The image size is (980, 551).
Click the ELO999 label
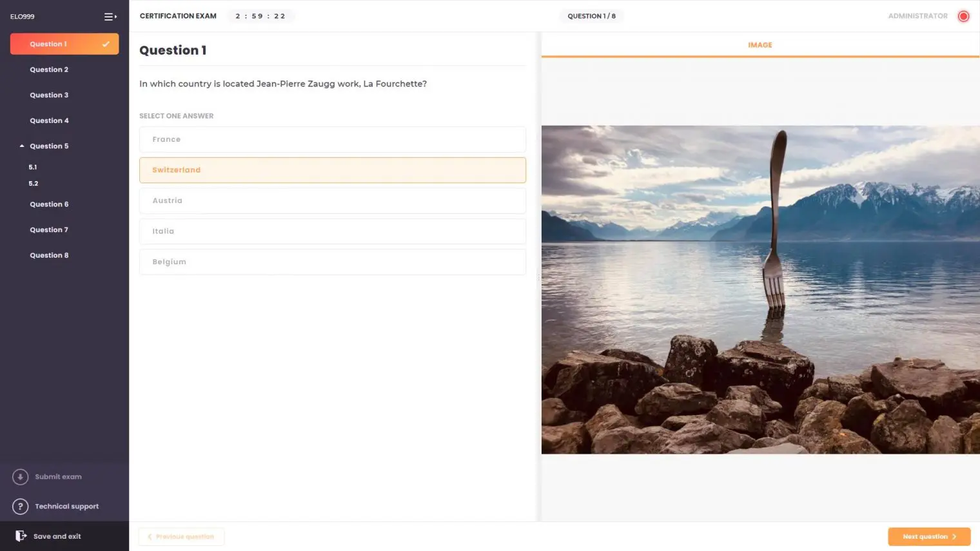pos(23,17)
